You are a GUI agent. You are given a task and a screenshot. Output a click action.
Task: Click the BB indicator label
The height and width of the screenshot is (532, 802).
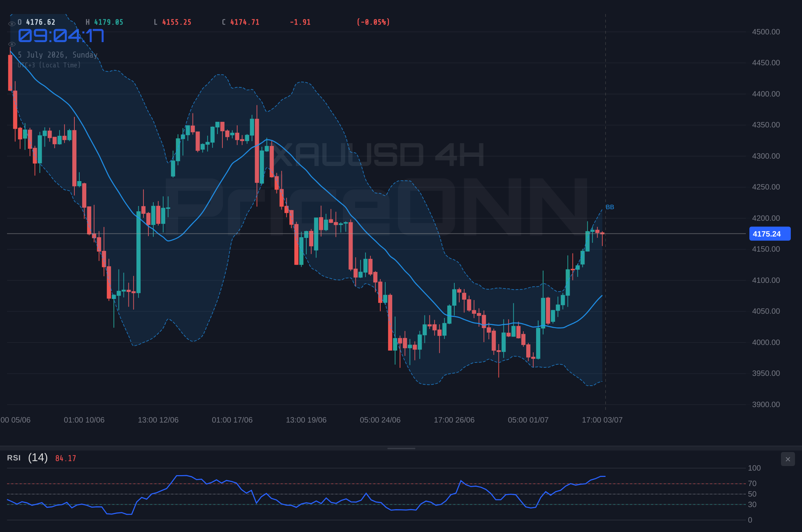pyautogui.click(x=610, y=207)
